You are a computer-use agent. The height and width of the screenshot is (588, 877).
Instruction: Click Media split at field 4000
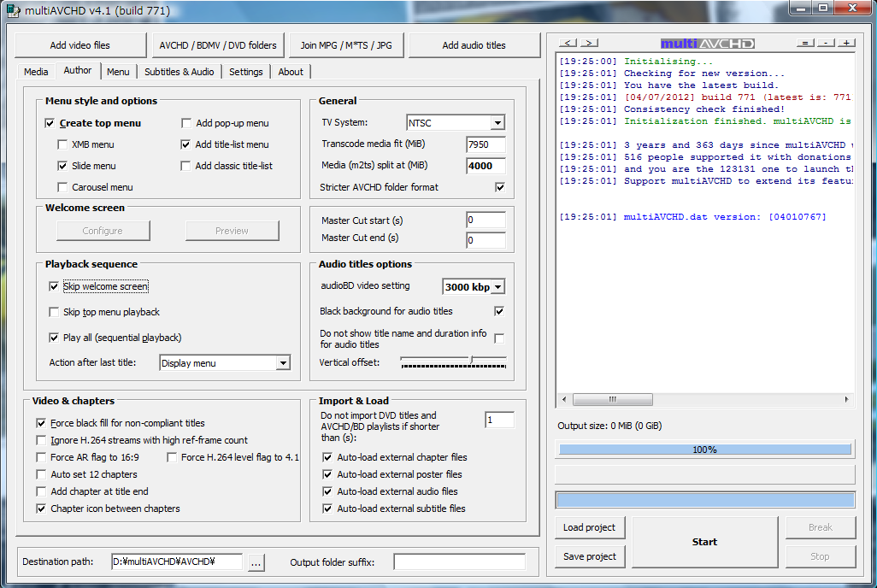[486, 166]
